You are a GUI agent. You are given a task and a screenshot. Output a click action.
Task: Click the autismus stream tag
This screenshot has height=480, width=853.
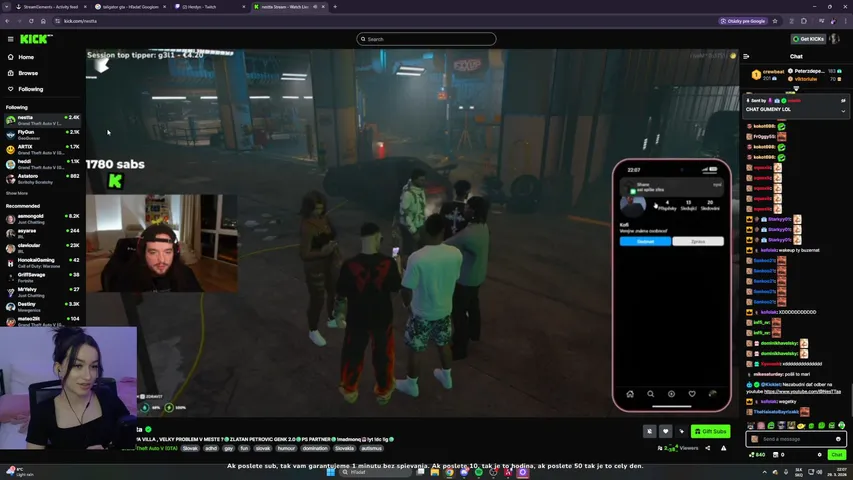(x=372, y=448)
